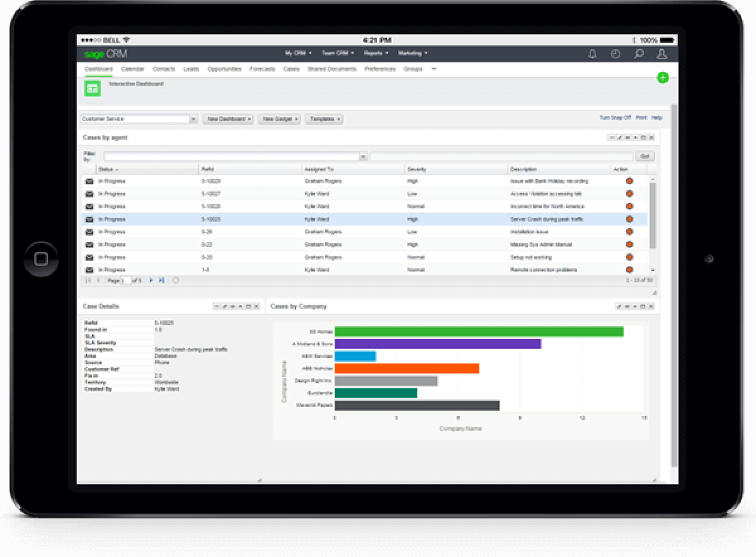Viewport: 756px width, 557px height.
Task: Open the recent items clock icon
Action: 615,55
